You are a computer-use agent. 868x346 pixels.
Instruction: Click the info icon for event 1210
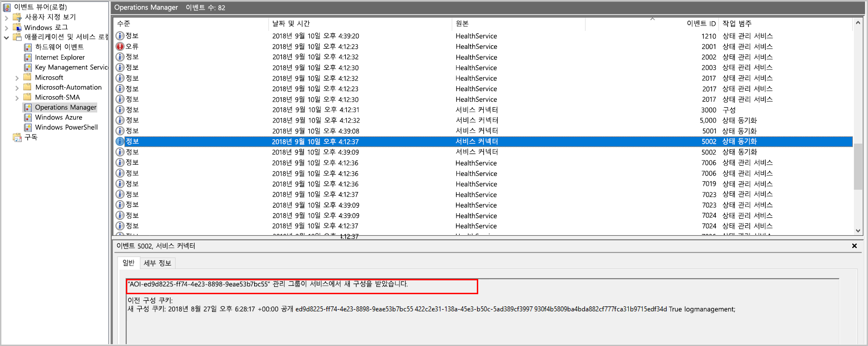click(x=120, y=36)
